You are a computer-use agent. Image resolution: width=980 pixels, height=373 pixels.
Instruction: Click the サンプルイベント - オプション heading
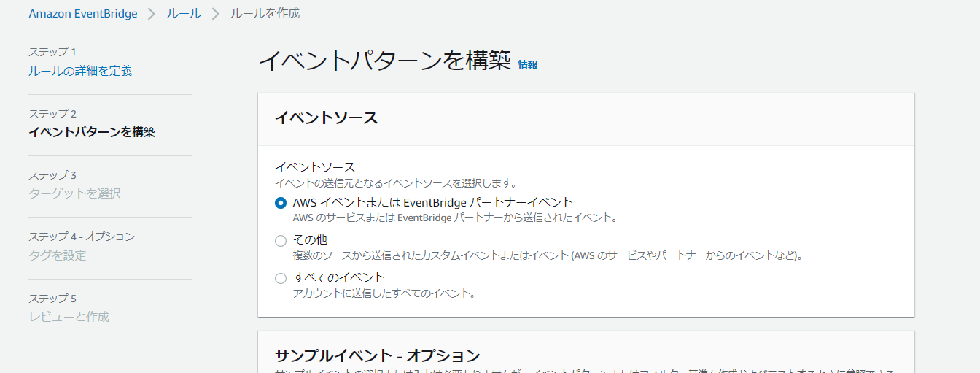click(x=378, y=355)
